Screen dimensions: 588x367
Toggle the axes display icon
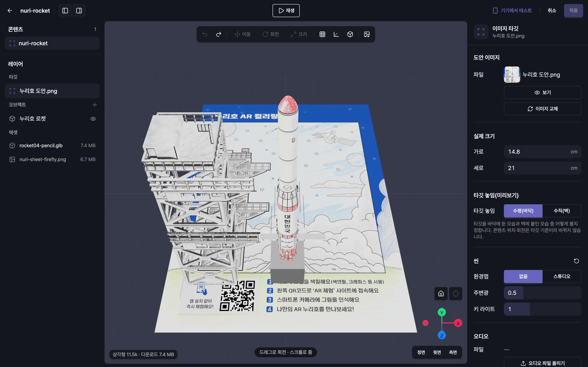tap(336, 34)
